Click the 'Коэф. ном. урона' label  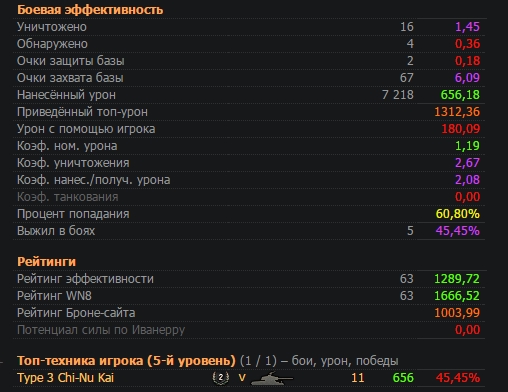[x=67, y=146]
